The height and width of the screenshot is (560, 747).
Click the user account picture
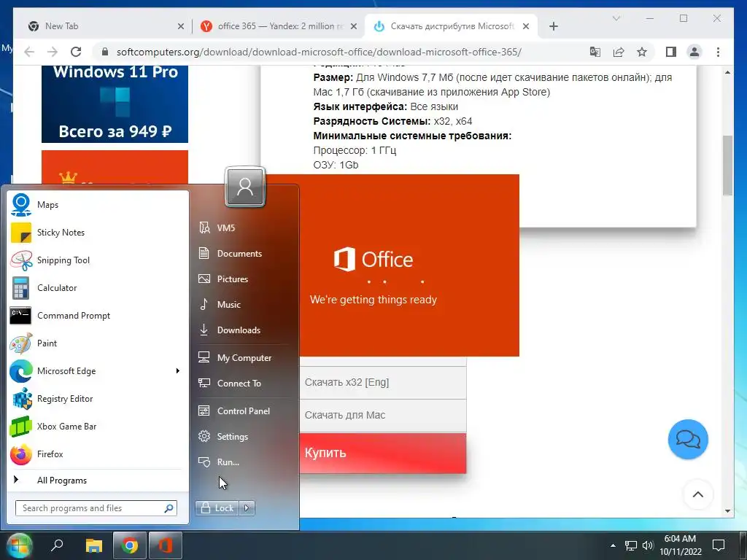pyautogui.click(x=245, y=187)
